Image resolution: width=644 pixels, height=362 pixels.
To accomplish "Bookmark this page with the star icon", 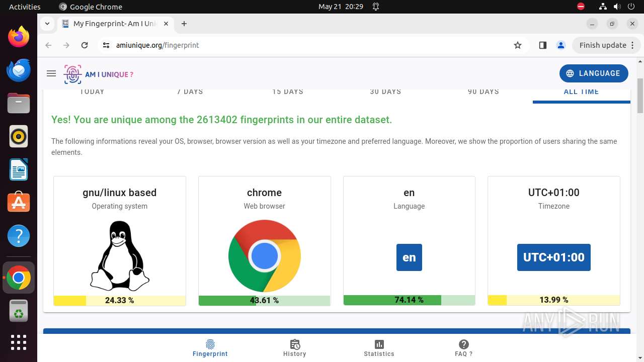I will pyautogui.click(x=518, y=45).
